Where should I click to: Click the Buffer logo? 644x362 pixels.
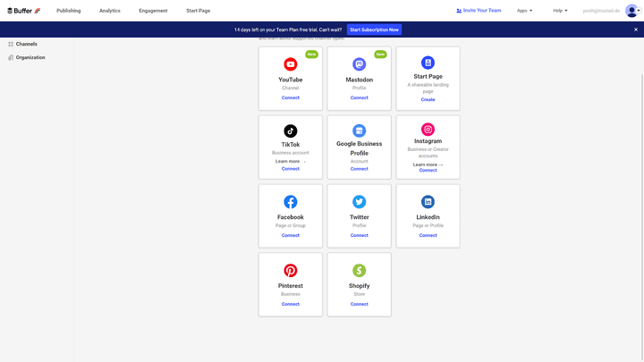tap(24, 11)
